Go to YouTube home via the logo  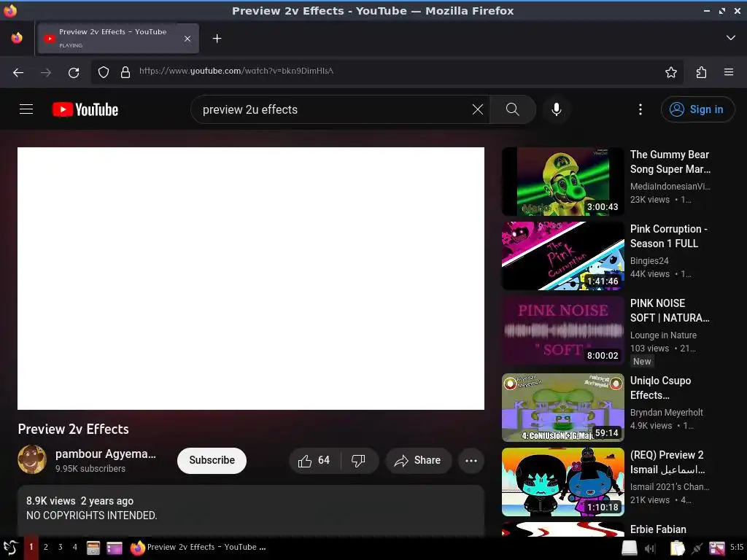pos(85,109)
